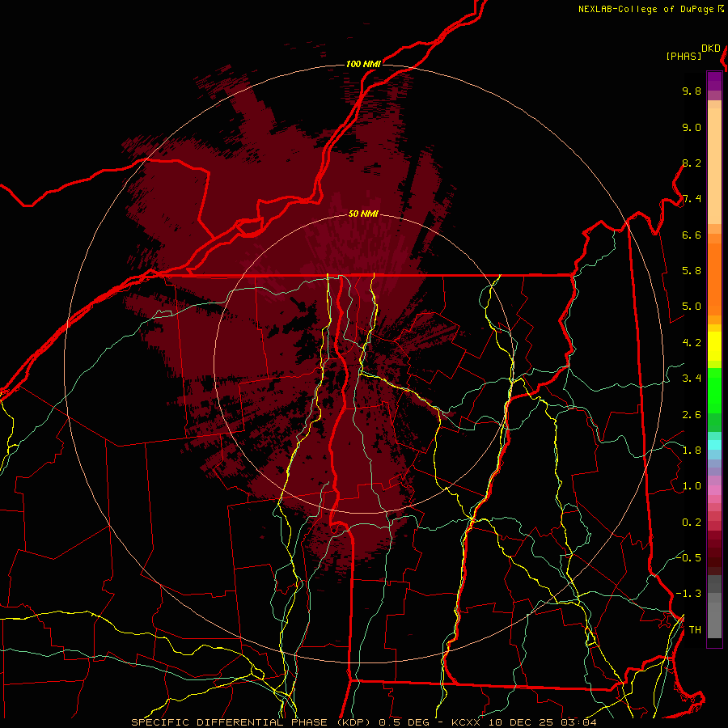Click the 0.2 color scale label
The image size is (728, 728).
click(692, 523)
